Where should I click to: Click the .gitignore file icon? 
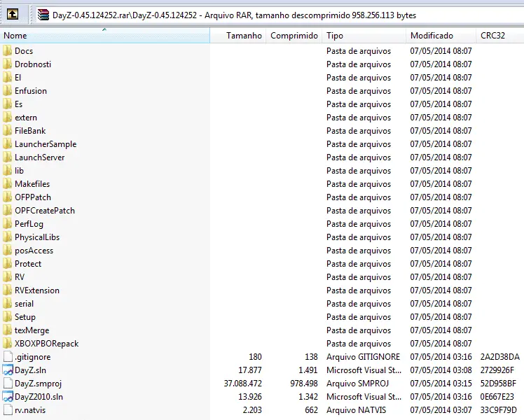(x=7, y=357)
